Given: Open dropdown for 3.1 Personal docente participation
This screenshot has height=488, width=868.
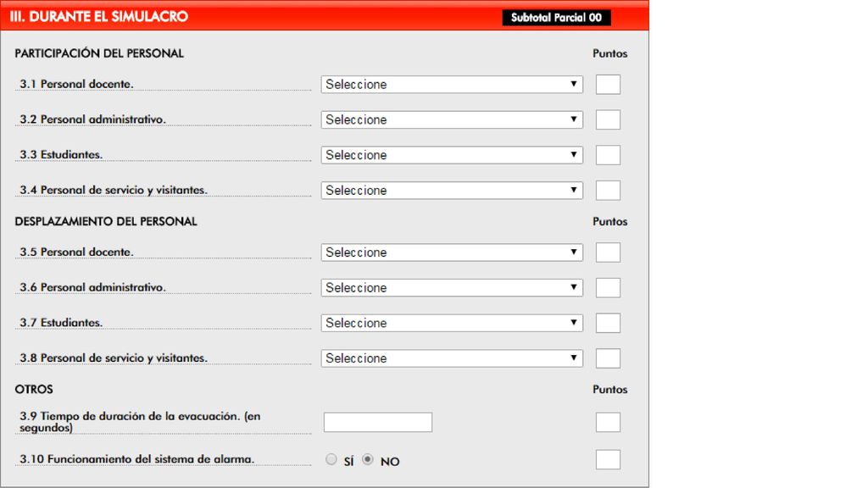Looking at the screenshot, I should pos(452,84).
